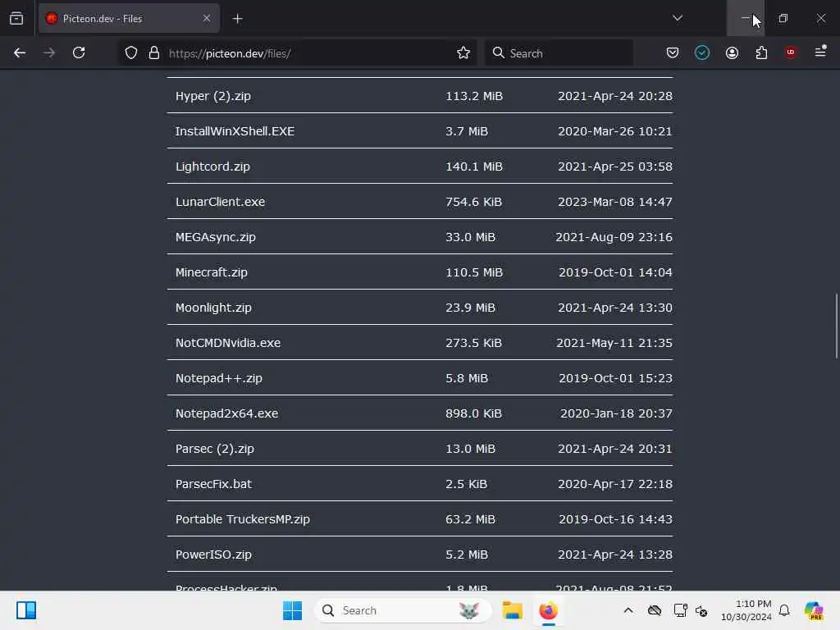Viewport: 840px width, 630px height.
Task: Click the PowerISO.zip link
Action: (x=213, y=555)
